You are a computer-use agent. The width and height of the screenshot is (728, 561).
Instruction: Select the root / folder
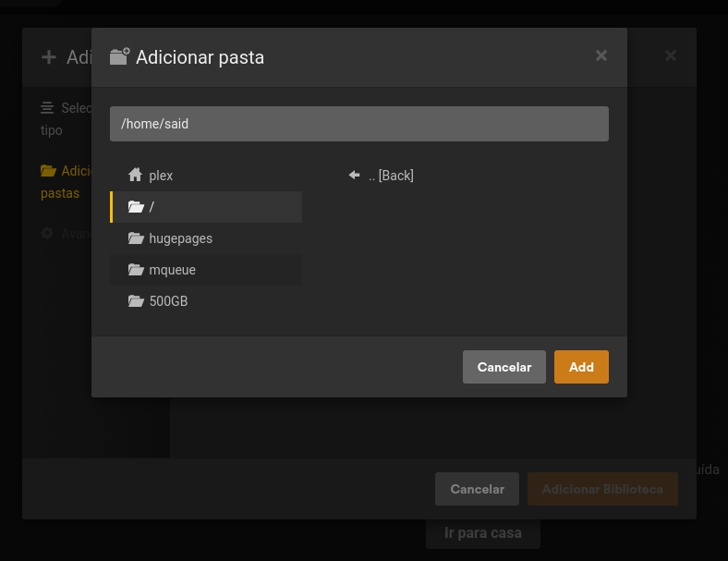[206, 207]
